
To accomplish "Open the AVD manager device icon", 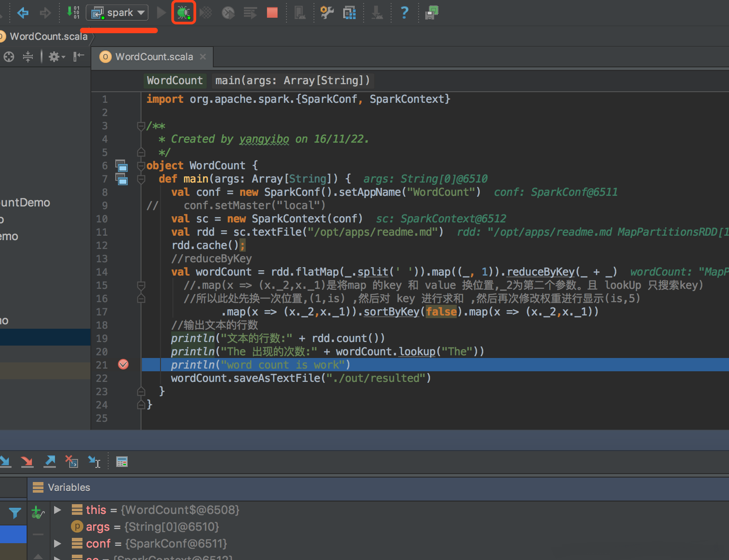I will [300, 12].
